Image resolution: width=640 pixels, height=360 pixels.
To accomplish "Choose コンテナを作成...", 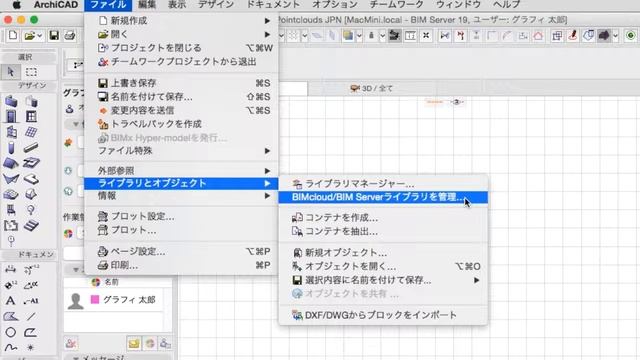I will pos(383,218).
